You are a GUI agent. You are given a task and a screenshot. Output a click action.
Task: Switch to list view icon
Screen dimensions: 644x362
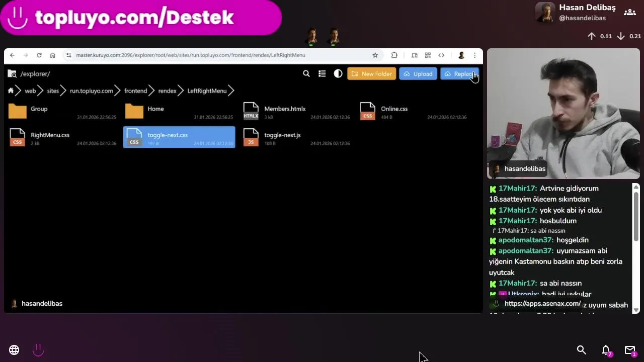[x=322, y=74]
